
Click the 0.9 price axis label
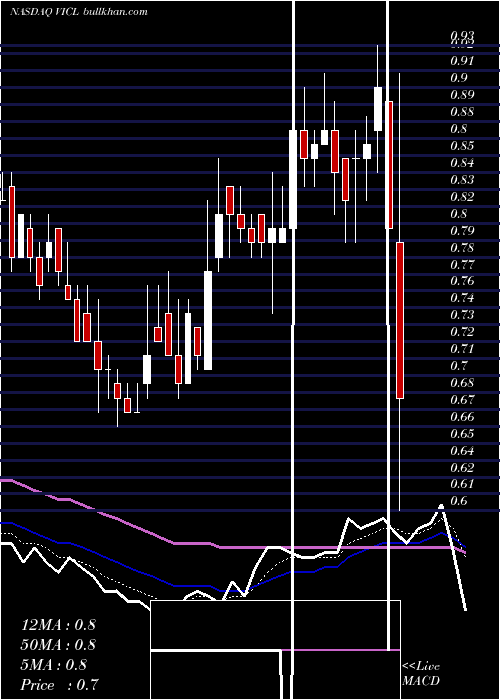[459, 78]
